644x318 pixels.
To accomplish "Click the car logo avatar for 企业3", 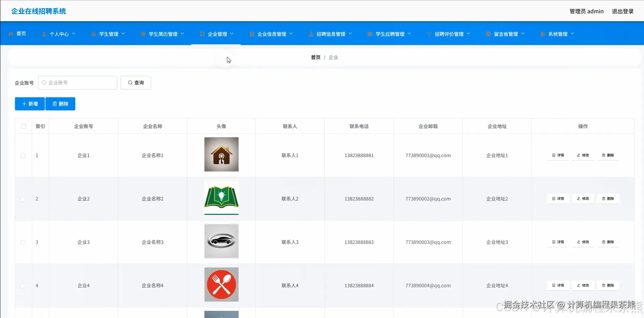I will pos(221,241).
